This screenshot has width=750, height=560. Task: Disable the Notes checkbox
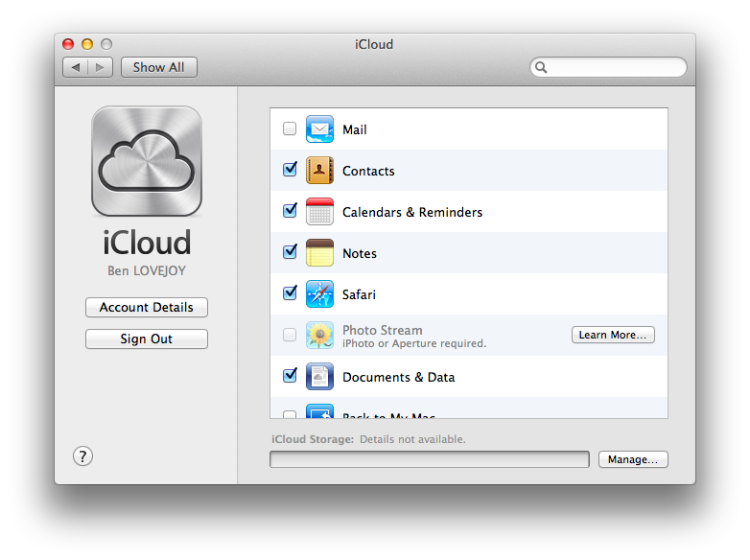(x=290, y=251)
